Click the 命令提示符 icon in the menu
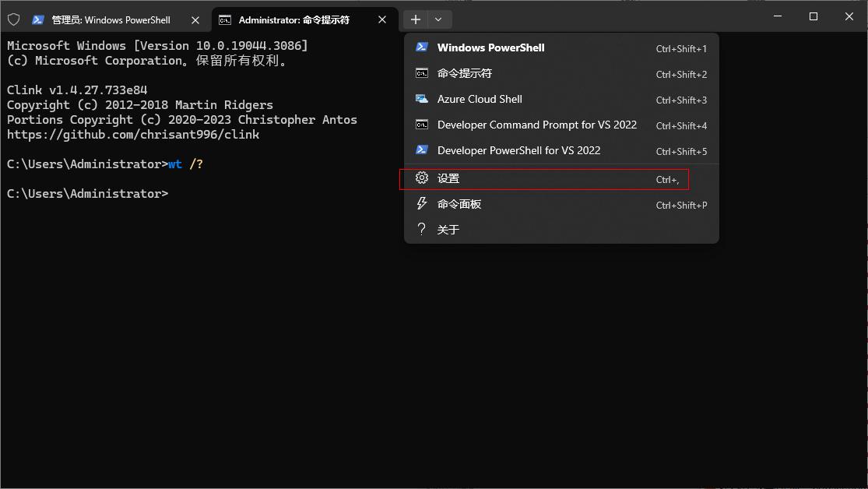The height and width of the screenshot is (489, 868). (x=422, y=72)
